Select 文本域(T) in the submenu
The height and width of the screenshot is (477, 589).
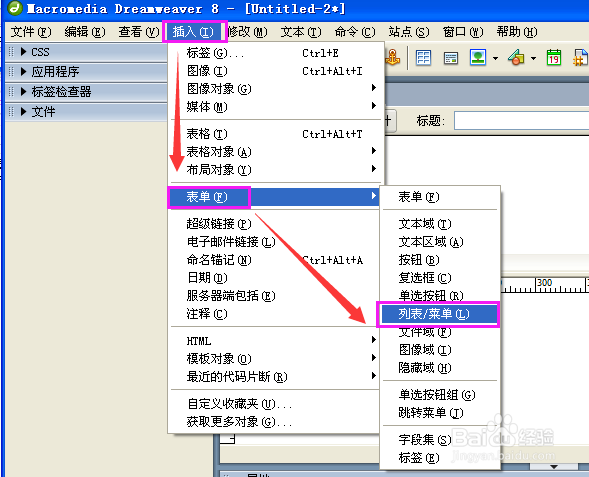[440, 224]
